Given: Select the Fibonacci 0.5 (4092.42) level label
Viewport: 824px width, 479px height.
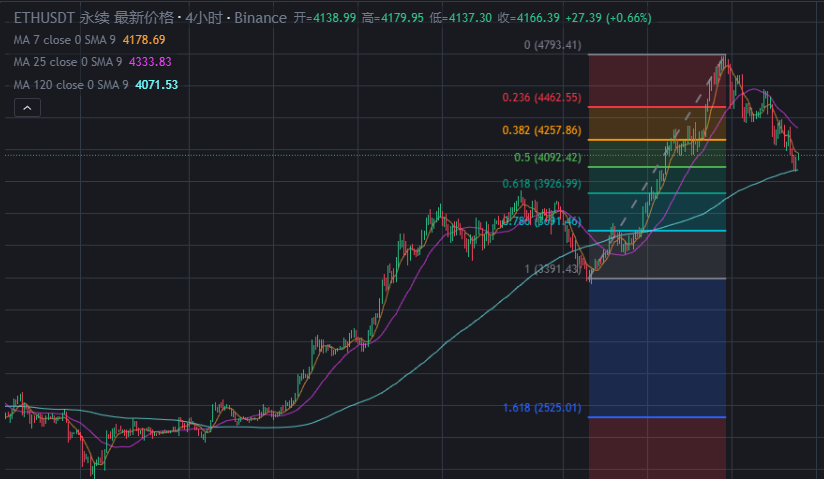Looking at the screenshot, I should (548, 158).
